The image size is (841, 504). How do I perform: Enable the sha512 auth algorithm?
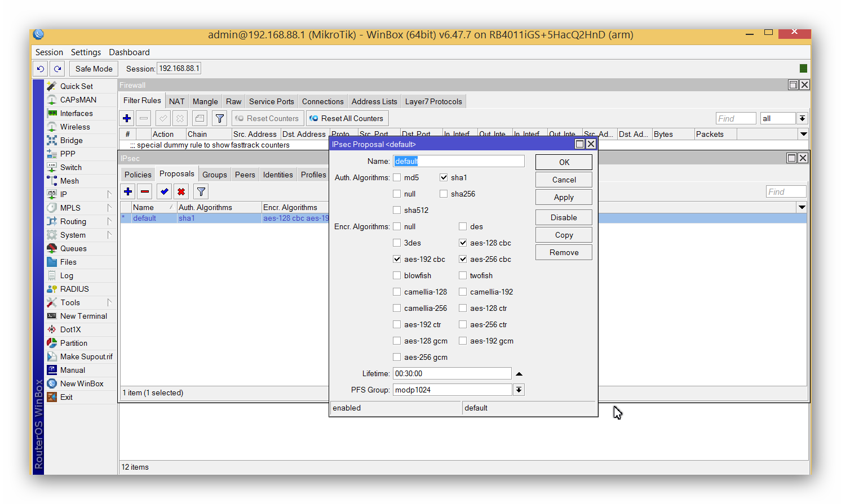tap(397, 210)
